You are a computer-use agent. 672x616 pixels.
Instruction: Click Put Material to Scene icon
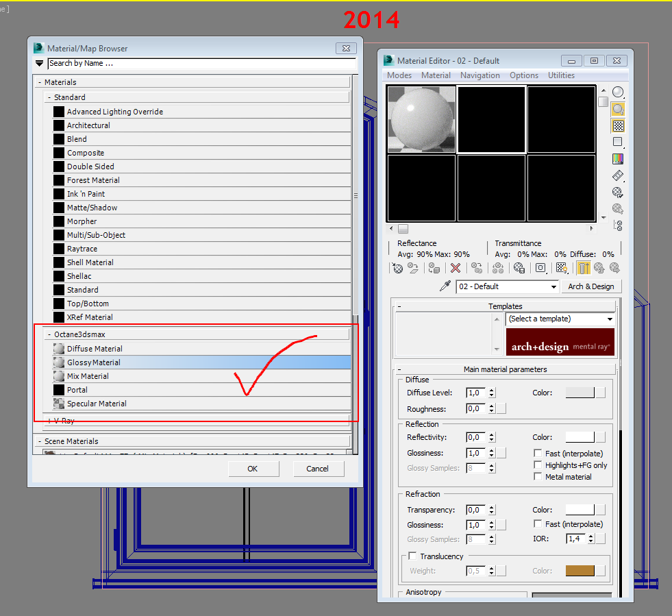[x=413, y=269]
